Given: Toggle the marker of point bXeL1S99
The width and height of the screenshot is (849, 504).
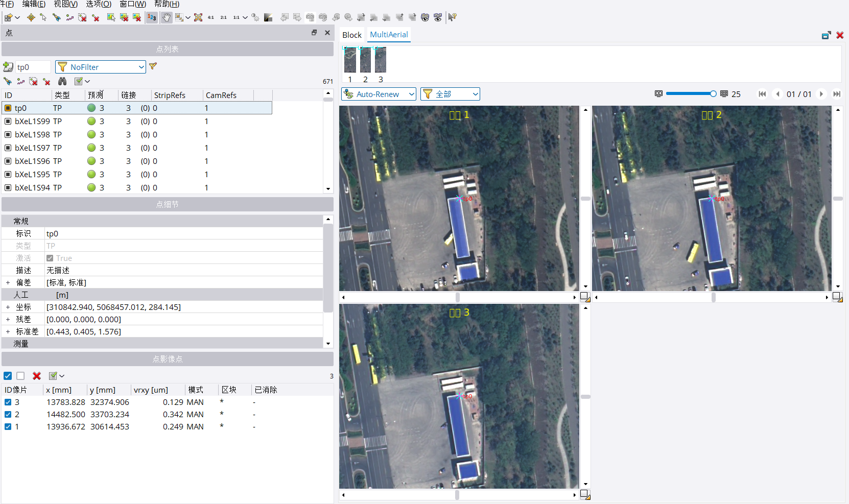Looking at the screenshot, I should point(8,122).
